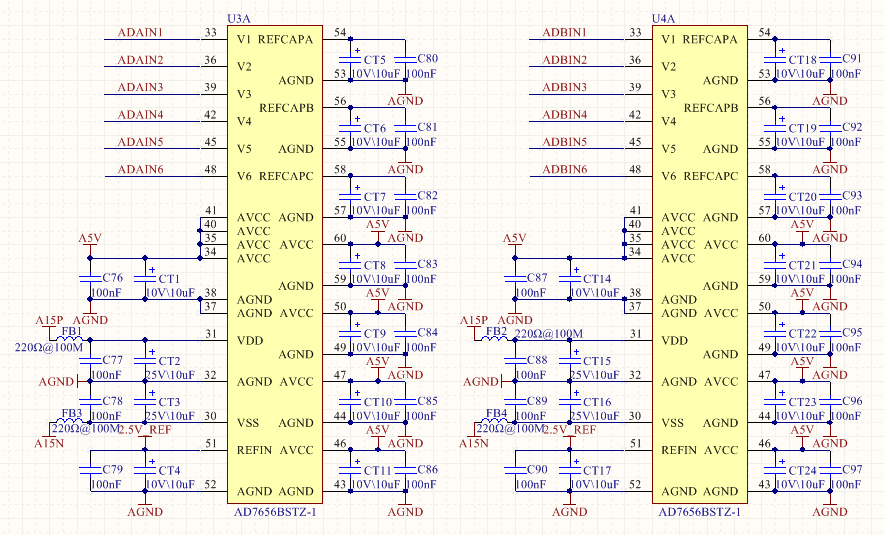Select capacitor designator C86
The image size is (884, 535).
click(x=427, y=469)
